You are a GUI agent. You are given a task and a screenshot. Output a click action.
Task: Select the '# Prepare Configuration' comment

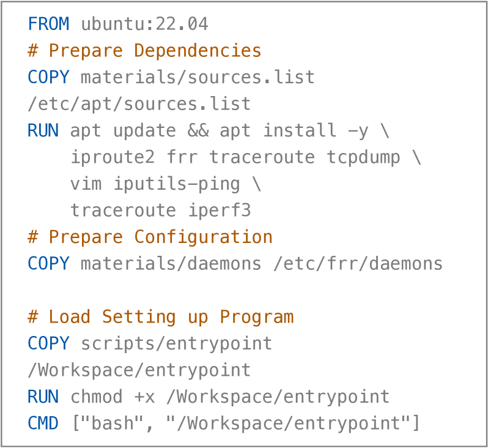(x=150, y=237)
